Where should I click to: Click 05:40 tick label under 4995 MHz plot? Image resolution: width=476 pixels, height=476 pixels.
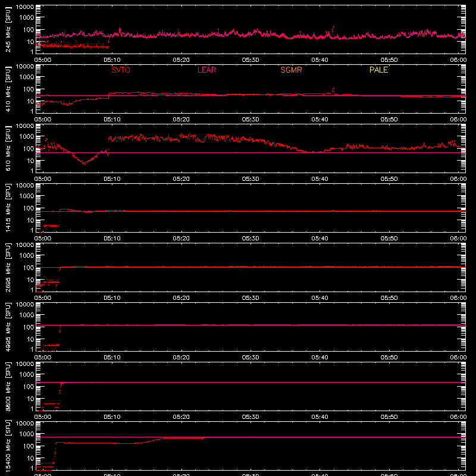click(320, 358)
